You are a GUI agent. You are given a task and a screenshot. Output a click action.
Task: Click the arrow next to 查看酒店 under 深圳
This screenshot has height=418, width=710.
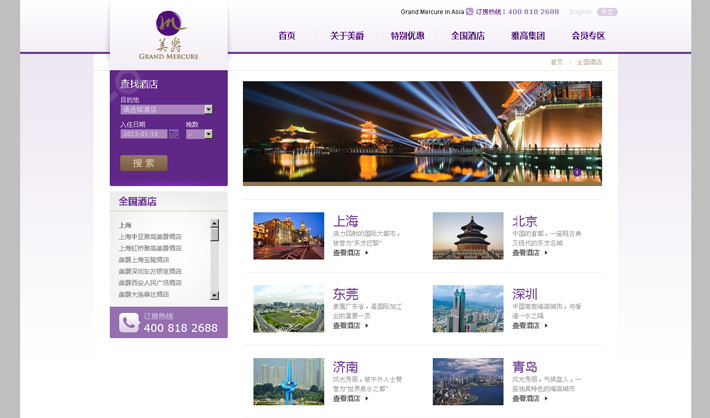546,326
